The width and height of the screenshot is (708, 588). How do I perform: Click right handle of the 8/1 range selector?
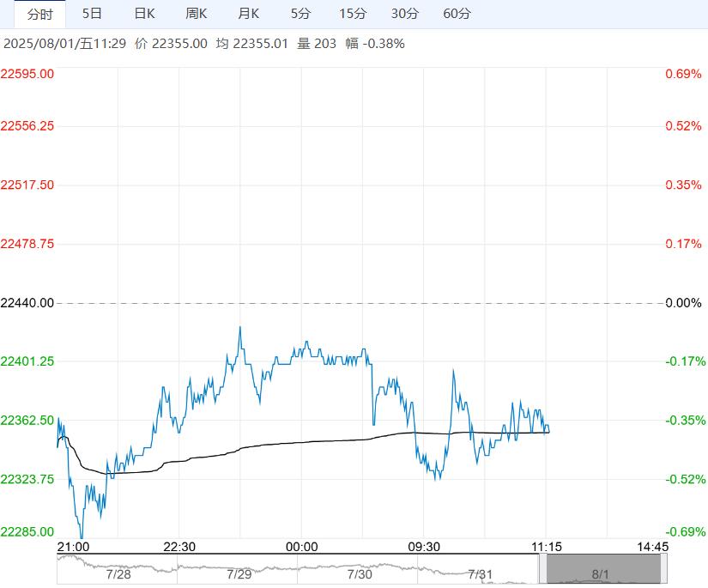point(663,570)
